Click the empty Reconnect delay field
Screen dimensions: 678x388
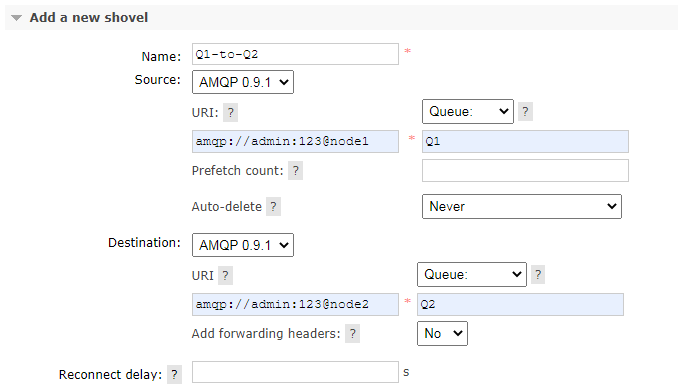click(x=295, y=372)
